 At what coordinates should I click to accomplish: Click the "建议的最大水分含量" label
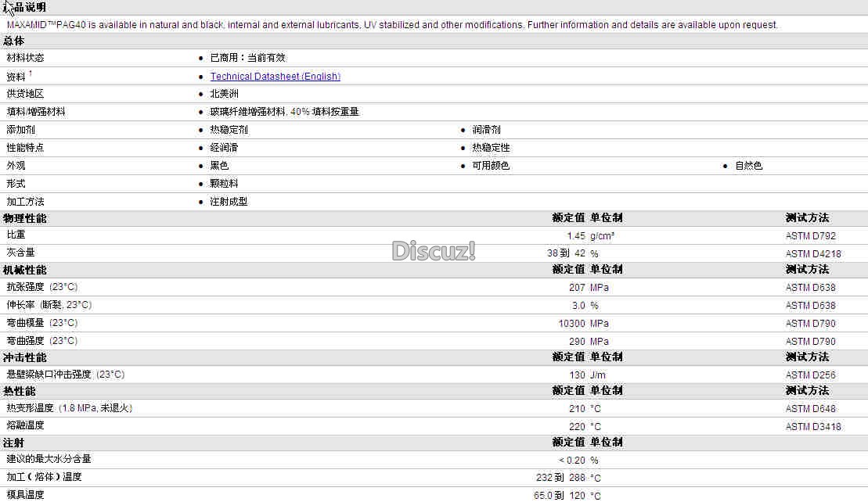coord(49,459)
